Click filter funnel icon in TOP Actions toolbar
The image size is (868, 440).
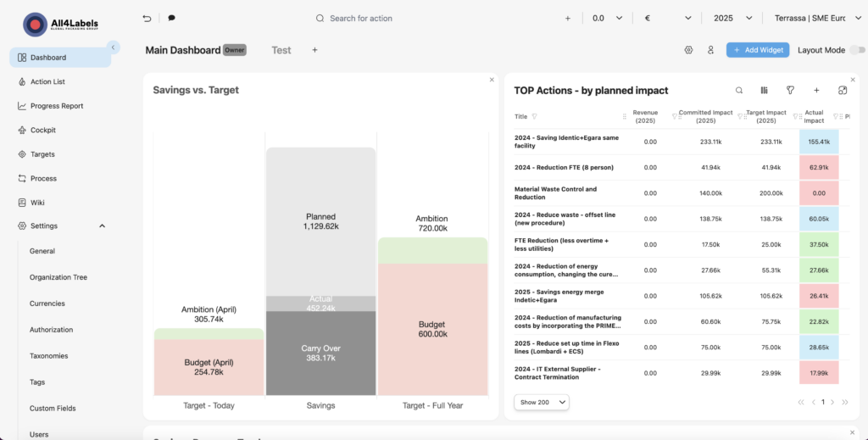790,90
